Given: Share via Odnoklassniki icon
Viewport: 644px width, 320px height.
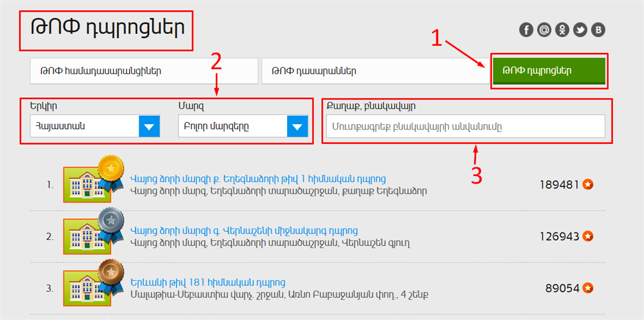Looking at the screenshot, I should coord(562,30).
